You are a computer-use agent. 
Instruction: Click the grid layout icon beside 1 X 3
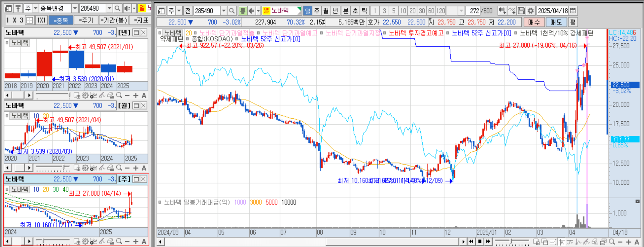coord(30,20)
